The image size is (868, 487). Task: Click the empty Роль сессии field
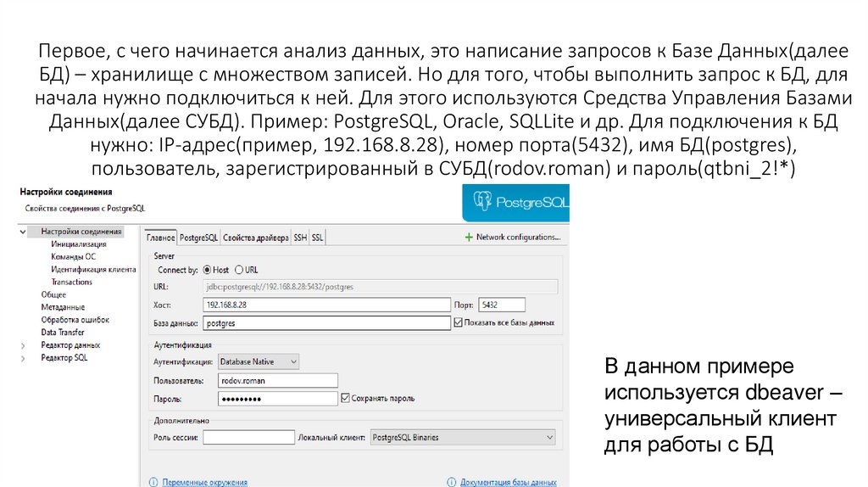[x=248, y=437]
